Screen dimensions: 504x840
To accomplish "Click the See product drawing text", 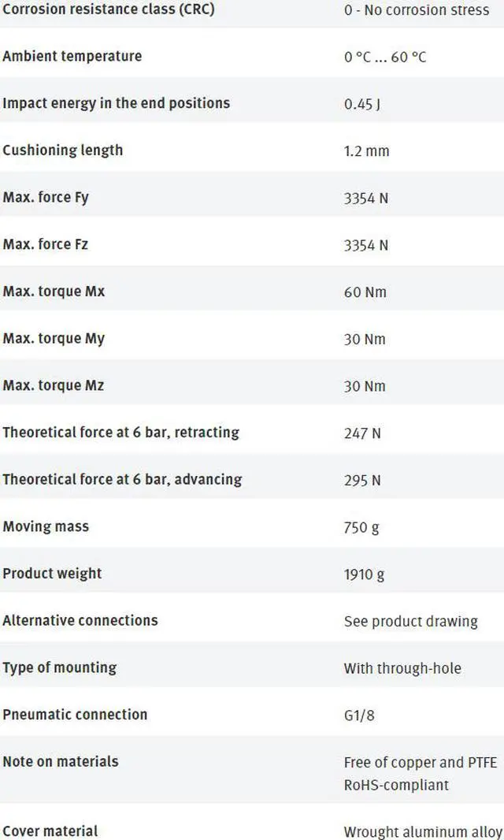I will point(410,621).
